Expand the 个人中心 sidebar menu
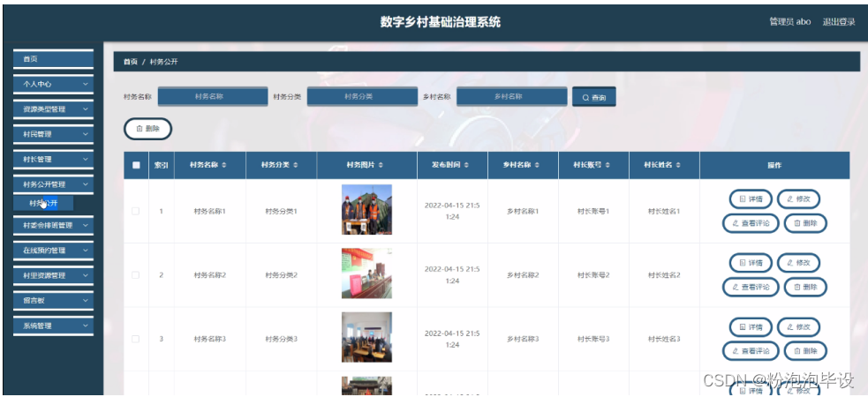Viewport: 868px width, 397px height. [53, 84]
